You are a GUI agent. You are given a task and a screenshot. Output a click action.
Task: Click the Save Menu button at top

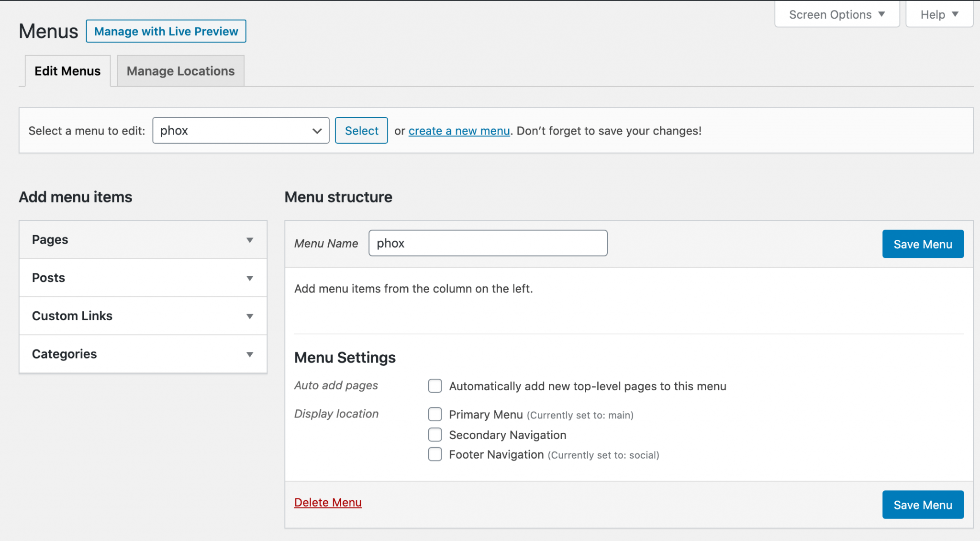coord(923,244)
